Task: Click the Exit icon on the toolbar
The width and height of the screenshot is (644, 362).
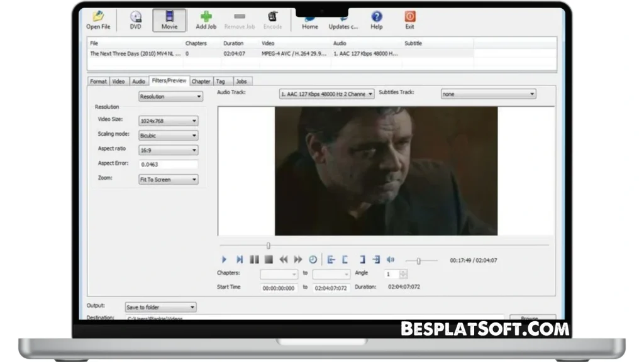Action: [x=409, y=17]
